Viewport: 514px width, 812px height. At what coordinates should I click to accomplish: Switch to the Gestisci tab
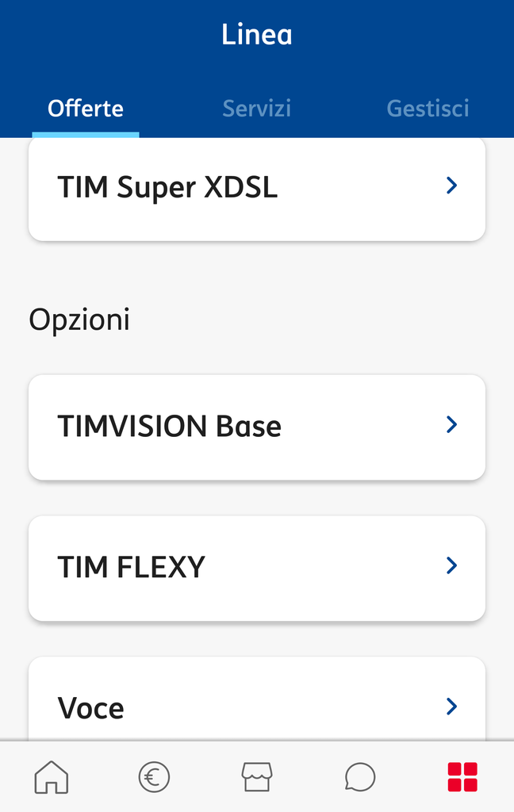(x=428, y=109)
